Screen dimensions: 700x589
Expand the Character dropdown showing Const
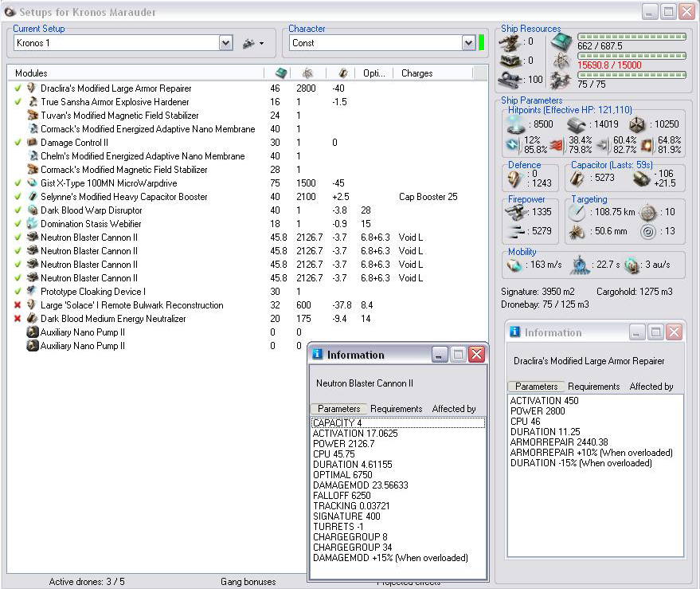click(x=468, y=43)
